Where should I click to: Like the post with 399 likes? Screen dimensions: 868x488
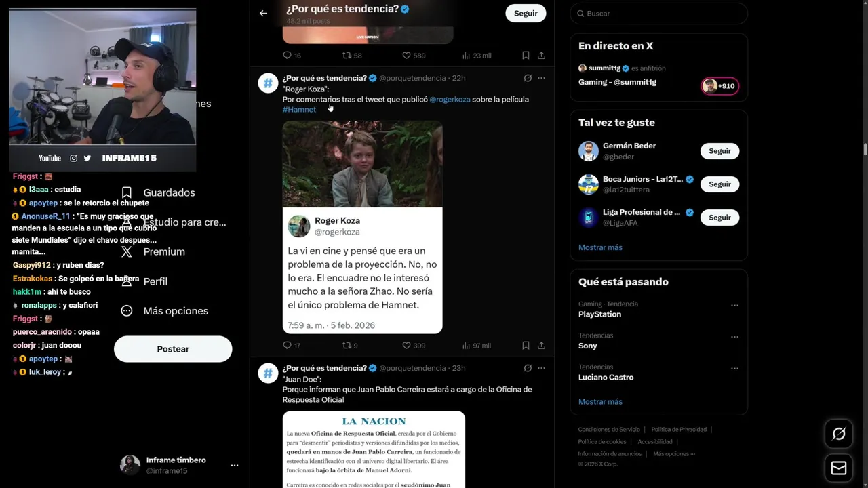(x=414, y=346)
